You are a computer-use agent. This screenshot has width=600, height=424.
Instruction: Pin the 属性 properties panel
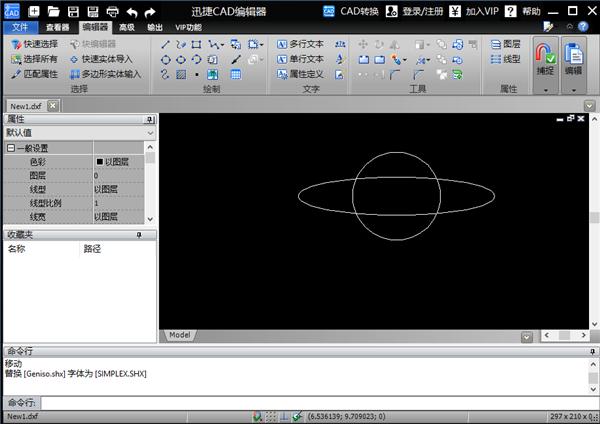coord(151,119)
